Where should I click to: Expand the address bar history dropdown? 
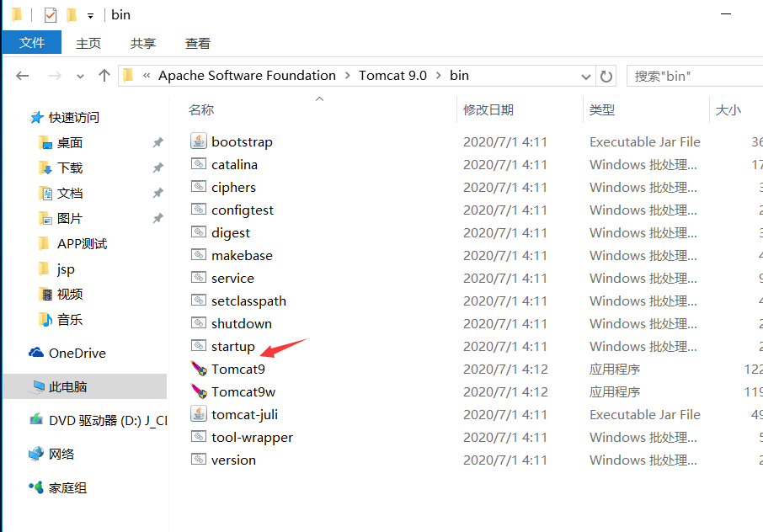click(x=586, y=77)
